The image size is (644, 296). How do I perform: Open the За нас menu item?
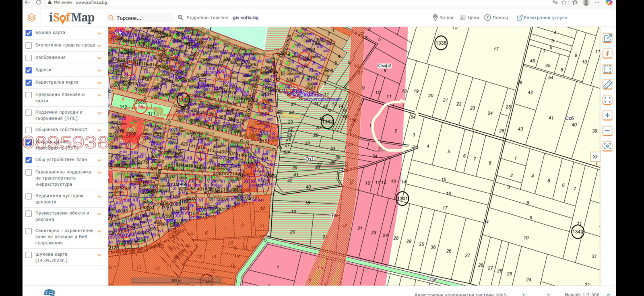pyautogui.click(x=443, y=18)
